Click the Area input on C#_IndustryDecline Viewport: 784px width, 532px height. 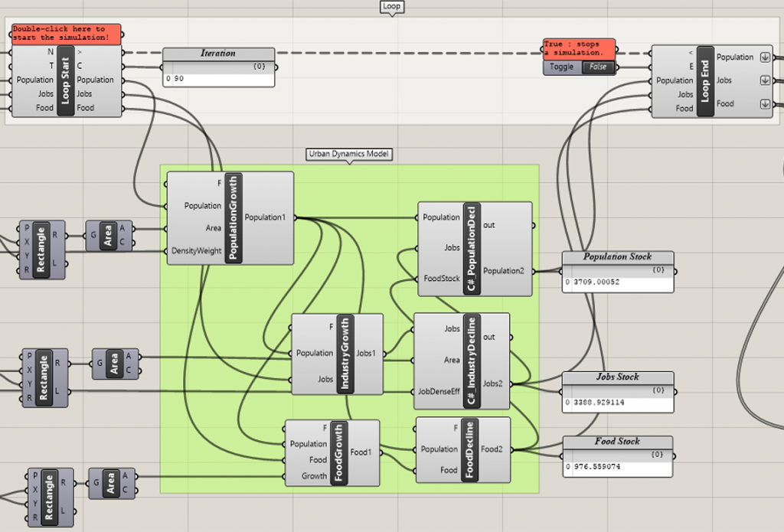pos(452,360)
